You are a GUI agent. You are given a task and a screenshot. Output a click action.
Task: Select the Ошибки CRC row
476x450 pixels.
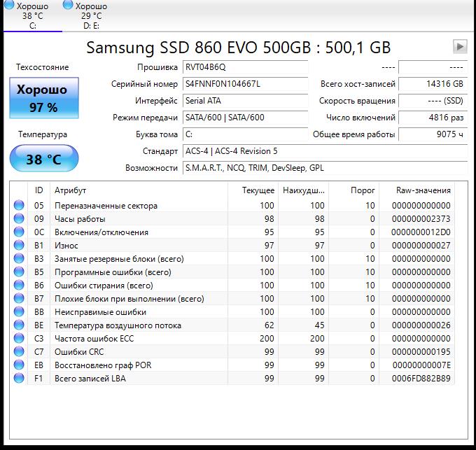click(x=232, y=352)
